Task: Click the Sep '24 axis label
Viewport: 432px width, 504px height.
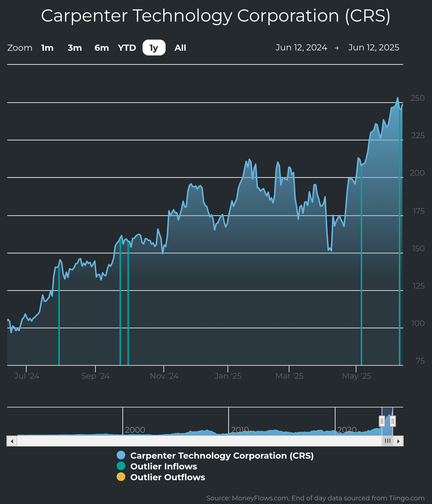Action: 95,376
